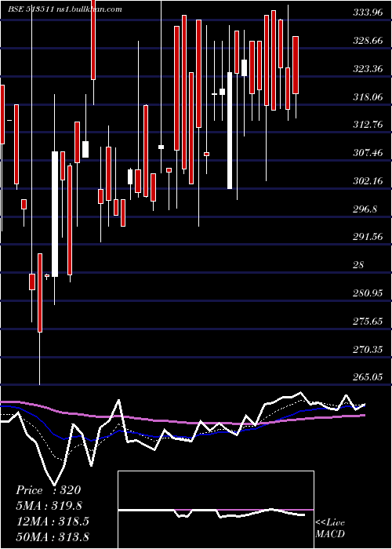Click the last red candlestick on the right

pyautogui.click(x=296, y=65)
